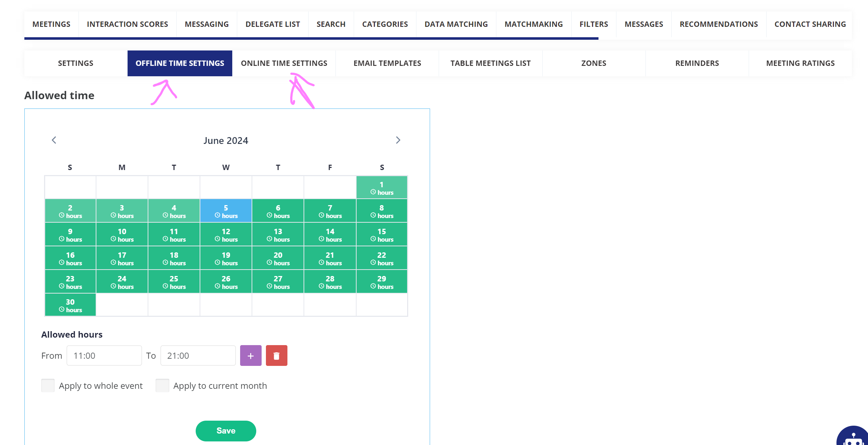Screen dimensions: 868x445
Task: Go to previous month arrow
Action: [54, 140]
